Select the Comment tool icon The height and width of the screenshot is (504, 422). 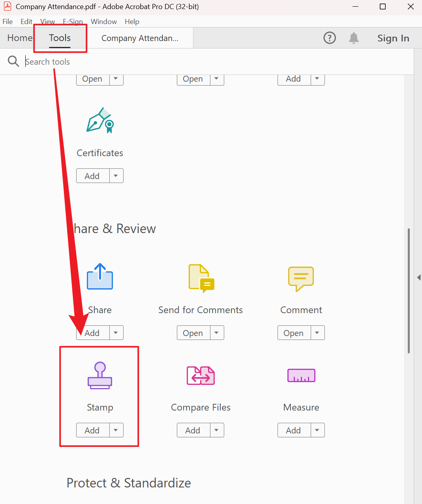(x=301, y=279)
